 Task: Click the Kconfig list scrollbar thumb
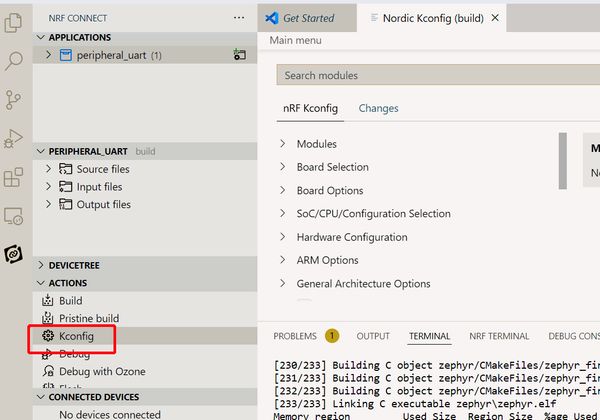click(x=562, y=161)
